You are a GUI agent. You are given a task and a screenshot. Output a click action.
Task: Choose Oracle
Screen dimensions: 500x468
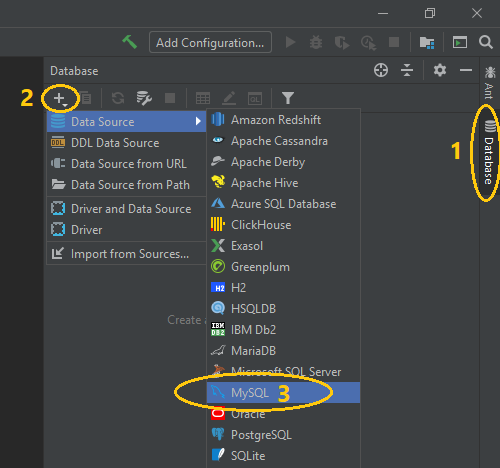click(x=284, y=414)
